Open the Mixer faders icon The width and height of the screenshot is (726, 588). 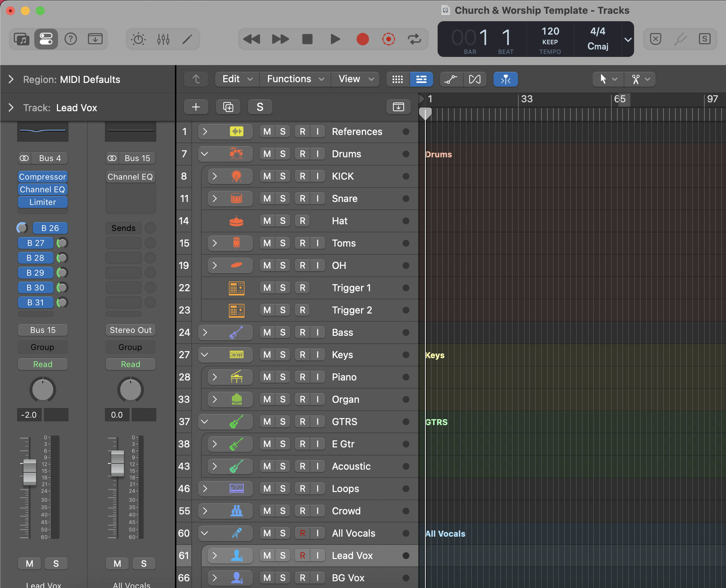163,39
